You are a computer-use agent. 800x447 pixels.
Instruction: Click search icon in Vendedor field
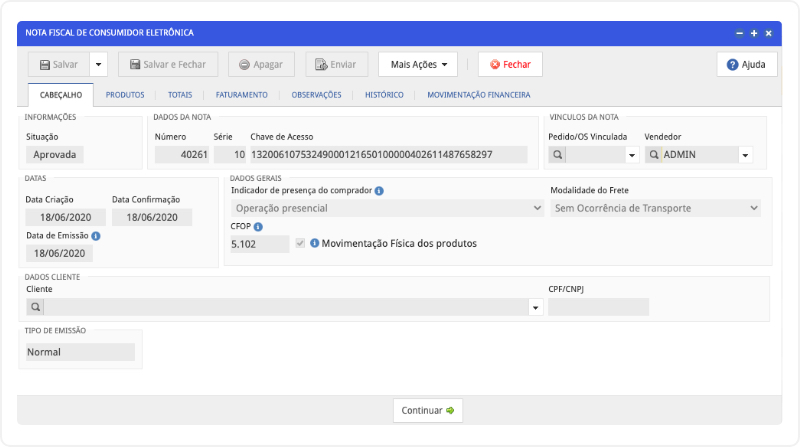pos(653,155)
